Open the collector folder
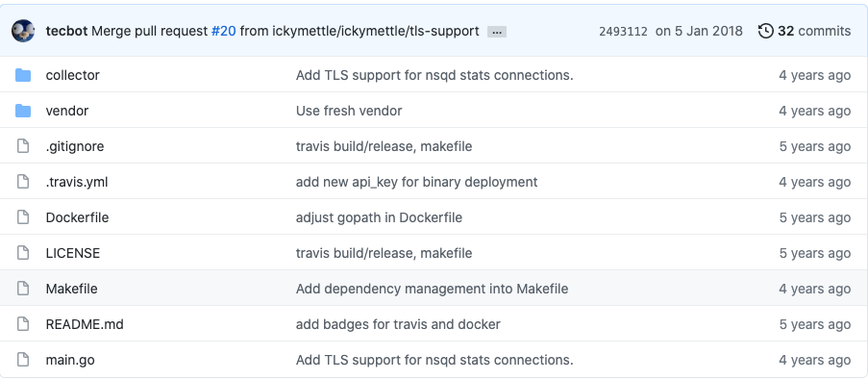Image resolution: width=868 pixels, height=380 pixels. tap(72, 75)
